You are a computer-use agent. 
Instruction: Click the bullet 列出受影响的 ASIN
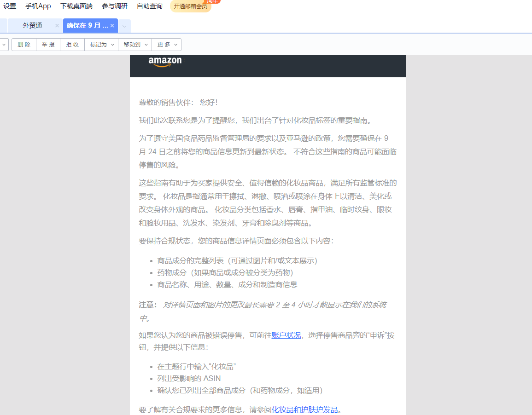tap(189, 378)
